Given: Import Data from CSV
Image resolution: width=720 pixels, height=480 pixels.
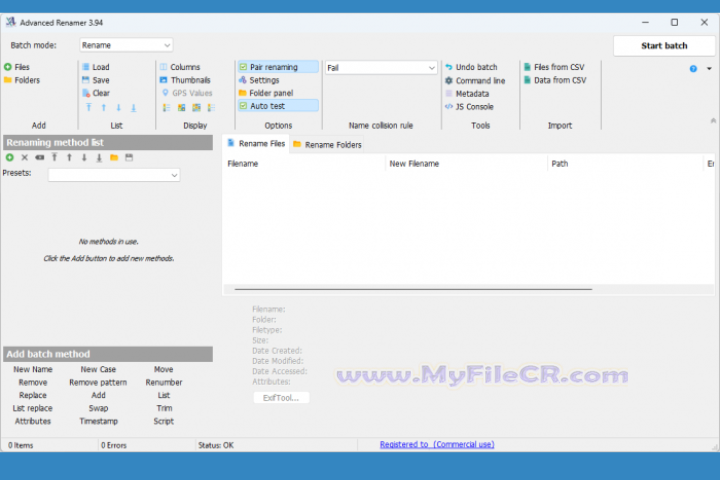Looking at the screenshot, I should click(555, 80).
